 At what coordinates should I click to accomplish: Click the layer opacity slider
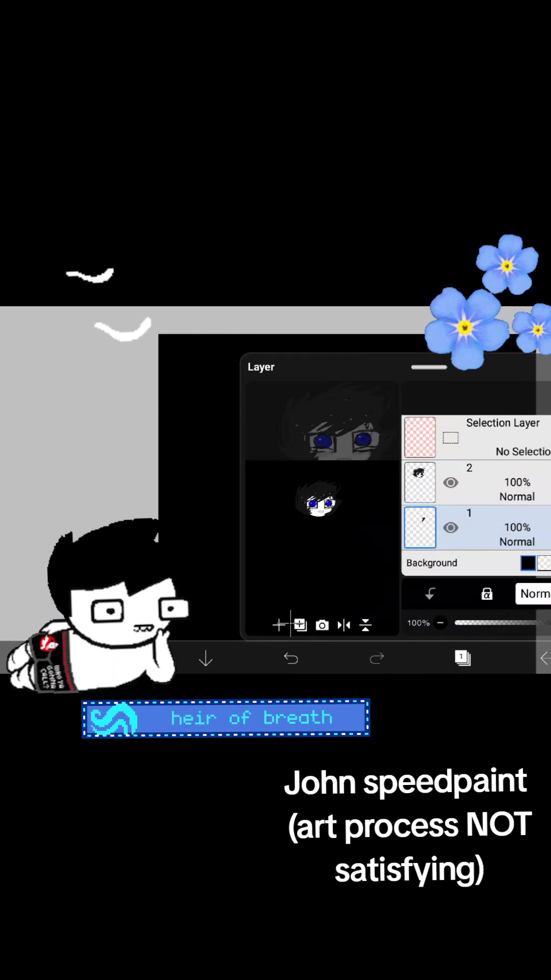[x=502, y=623]
